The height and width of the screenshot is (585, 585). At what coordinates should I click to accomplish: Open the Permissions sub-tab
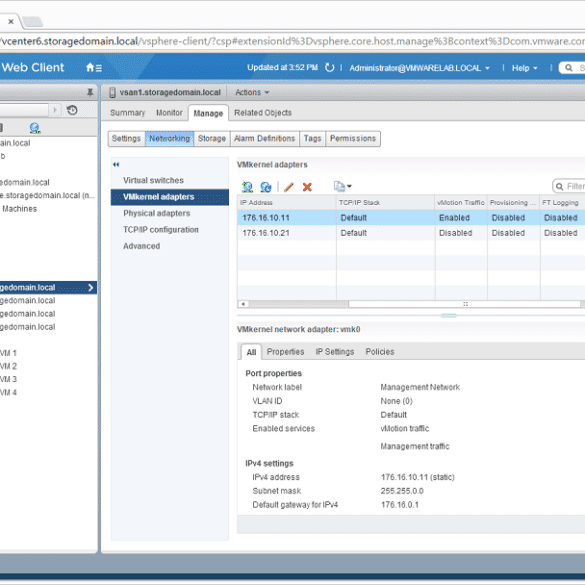(x=353, y=138)
